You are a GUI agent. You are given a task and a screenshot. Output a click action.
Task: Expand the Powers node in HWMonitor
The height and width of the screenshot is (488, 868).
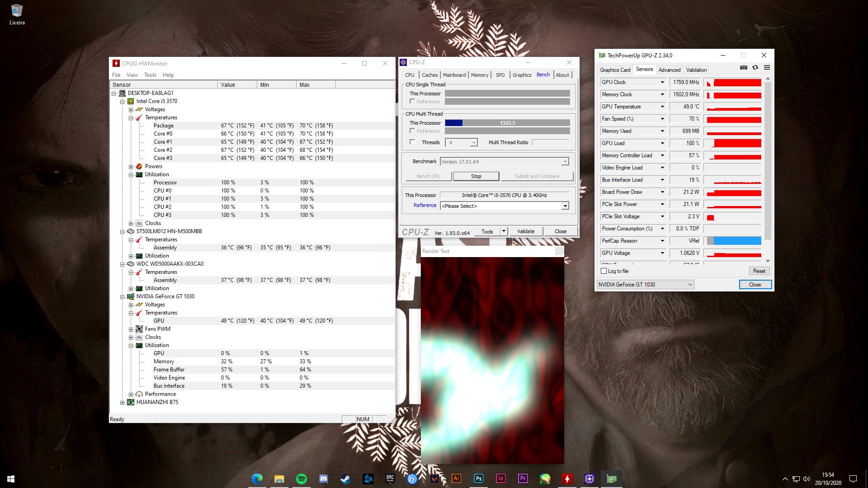[x=131, y=167]
